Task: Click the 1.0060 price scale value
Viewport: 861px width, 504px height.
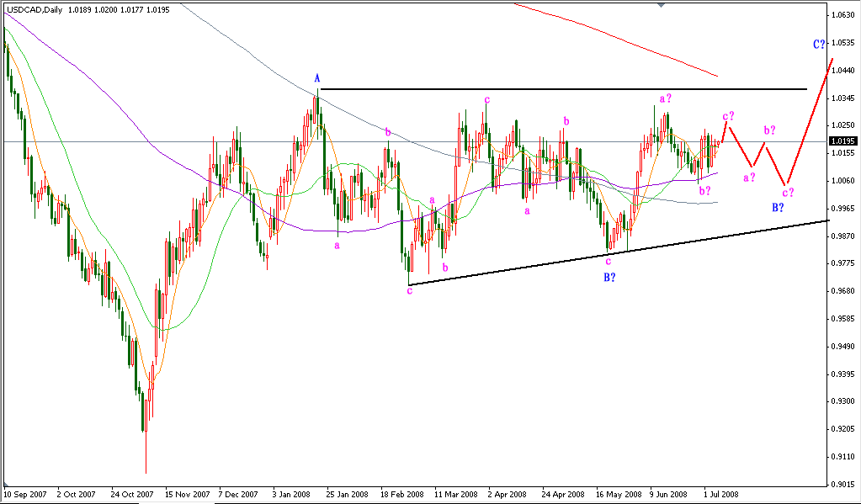Action: coord(842,181)
